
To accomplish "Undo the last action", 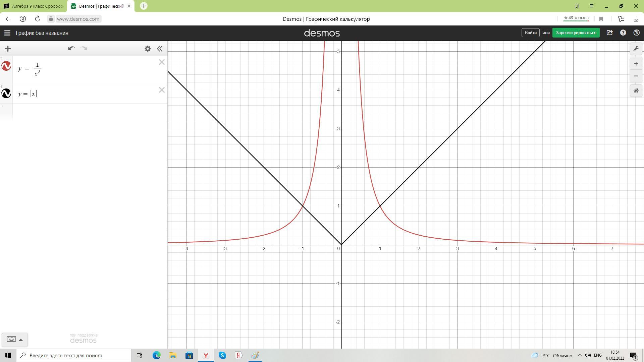I will (x=71, y=49).
